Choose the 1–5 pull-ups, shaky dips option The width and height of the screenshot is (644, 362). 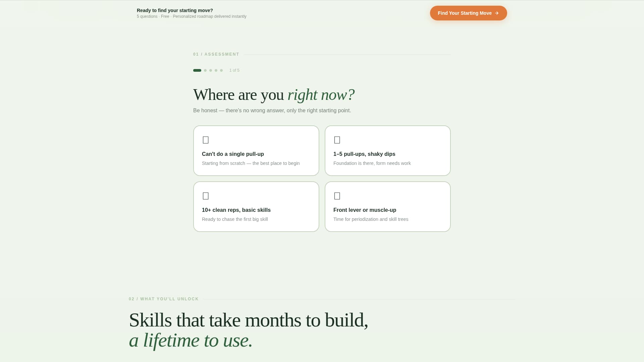point(387,150)
